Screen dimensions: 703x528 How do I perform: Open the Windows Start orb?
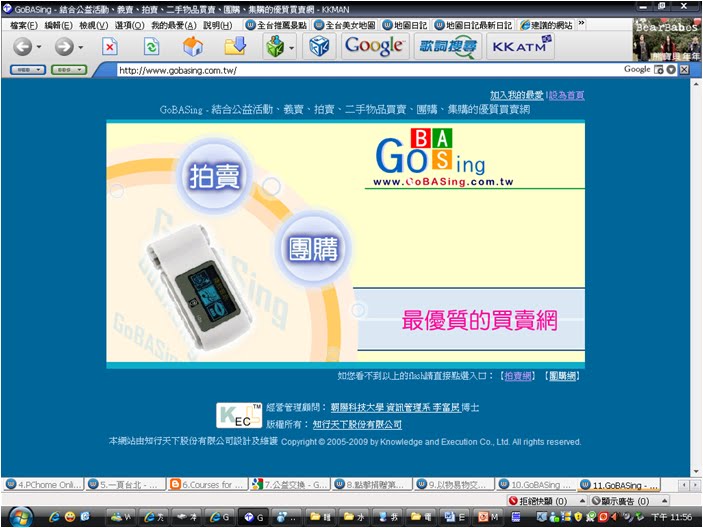(x=20, y=516)
